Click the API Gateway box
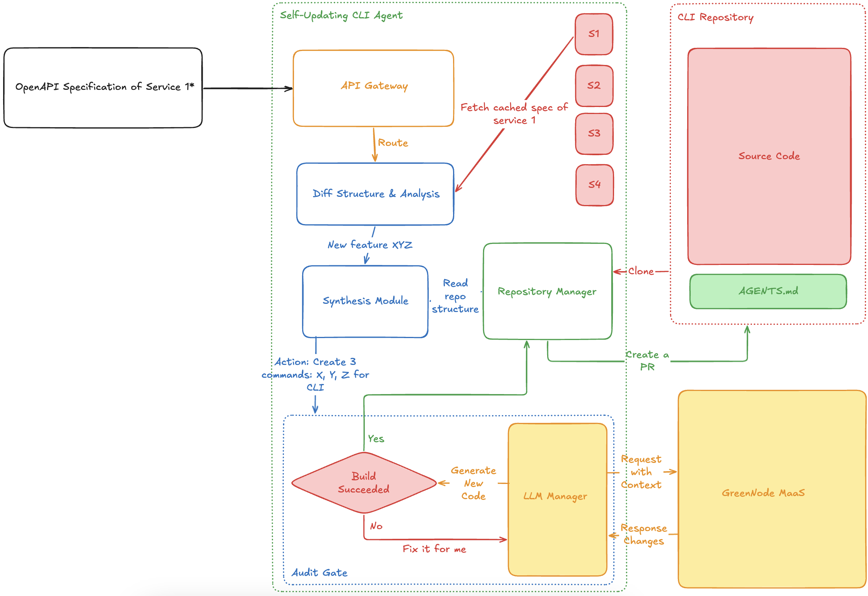 [373, 88]
